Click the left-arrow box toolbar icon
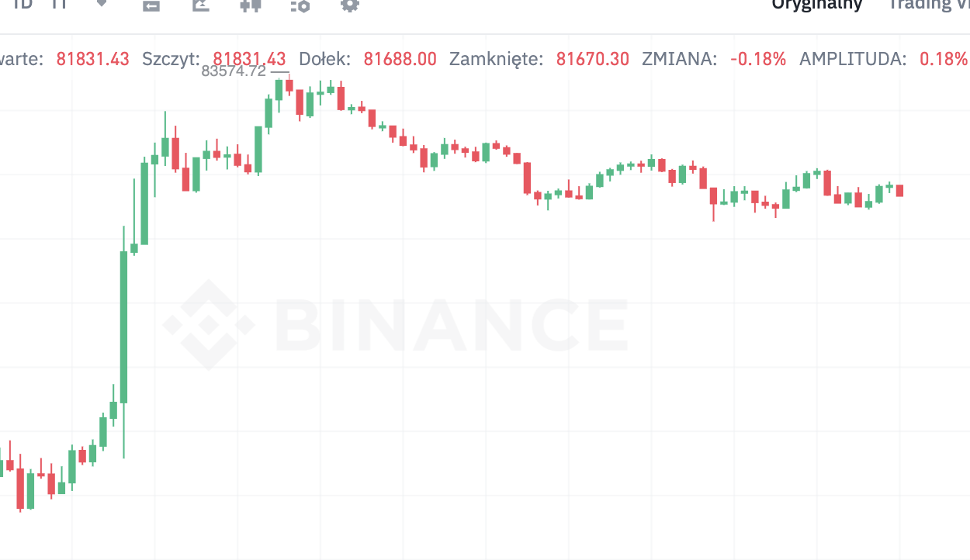This screenshot has width=970, height=560. point(151,5)
